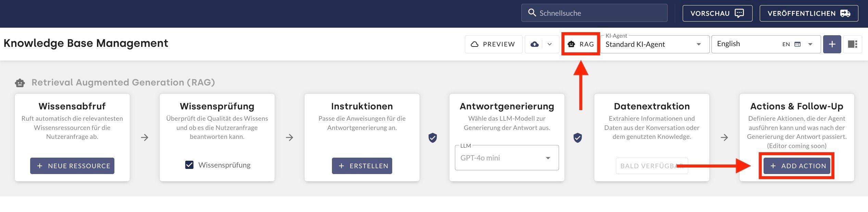Toggle the Wissensprüfung checkbox

coord(189,165)
